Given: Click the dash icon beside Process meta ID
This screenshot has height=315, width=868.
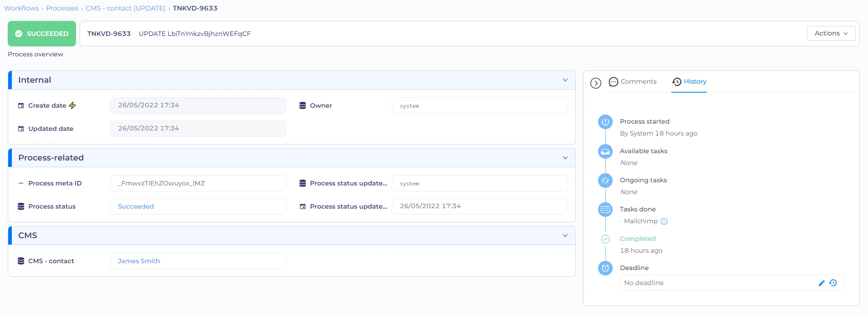Looking at the screenshot, I should tap(21, 183).
